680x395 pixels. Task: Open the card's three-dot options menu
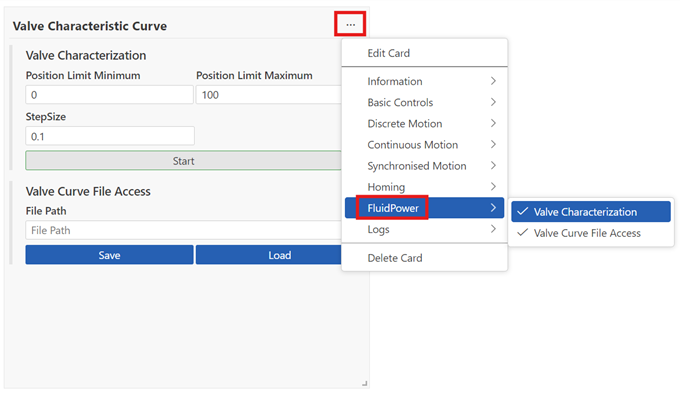tap(350, 25)
